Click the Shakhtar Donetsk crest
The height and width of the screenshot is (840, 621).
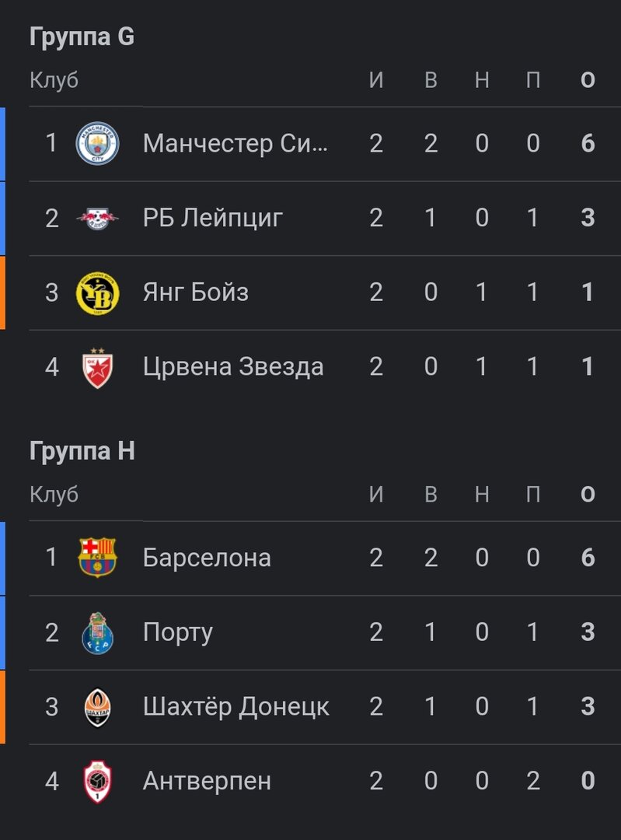coord(97,707)
